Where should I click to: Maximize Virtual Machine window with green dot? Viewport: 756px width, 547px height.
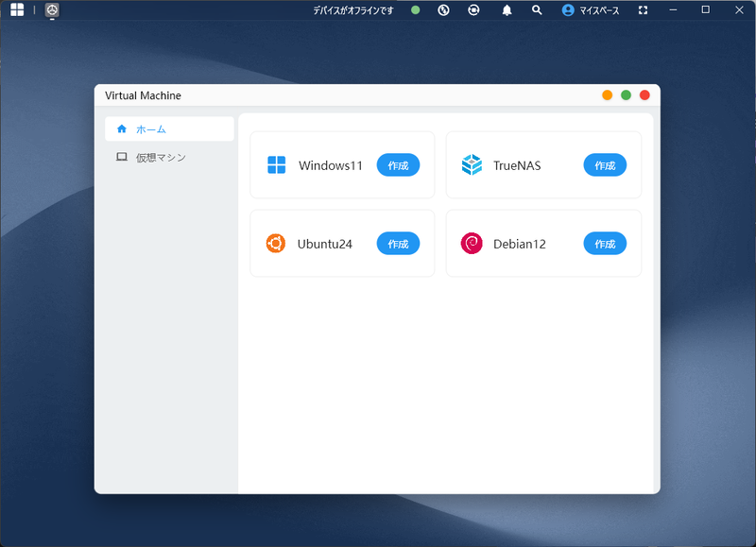click(626, 94)
